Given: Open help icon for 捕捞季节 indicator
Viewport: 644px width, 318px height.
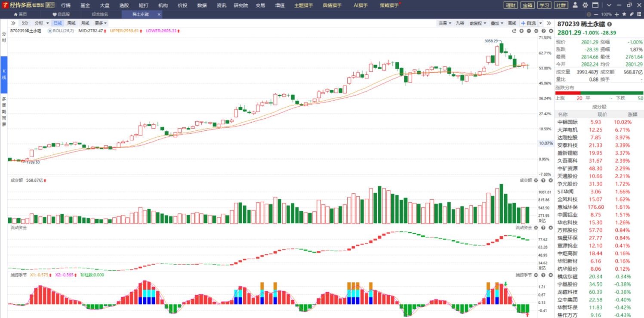Looking at the screenshot, I should click(543, 275).
